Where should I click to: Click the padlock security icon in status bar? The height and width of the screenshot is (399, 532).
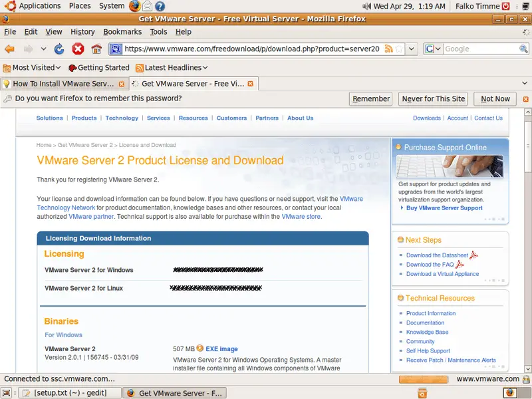point(527,379)
